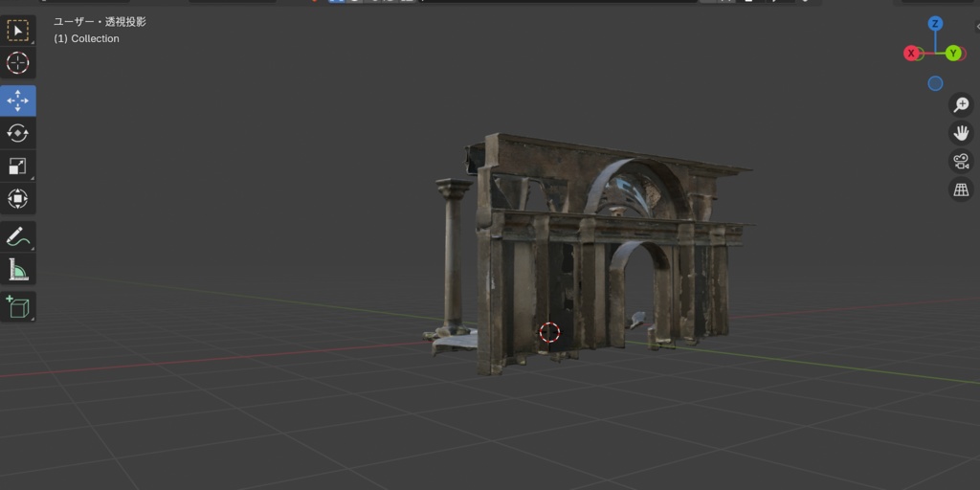Click the "ユーザー・透視投影" view label
Image resolution: width=980 pixels, height=490 pixels.
100,22
